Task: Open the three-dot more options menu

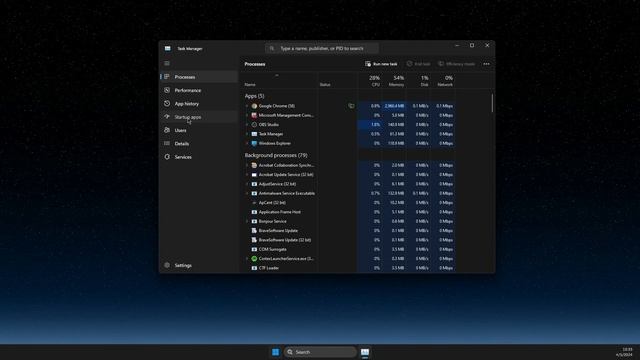Action: 487,64
